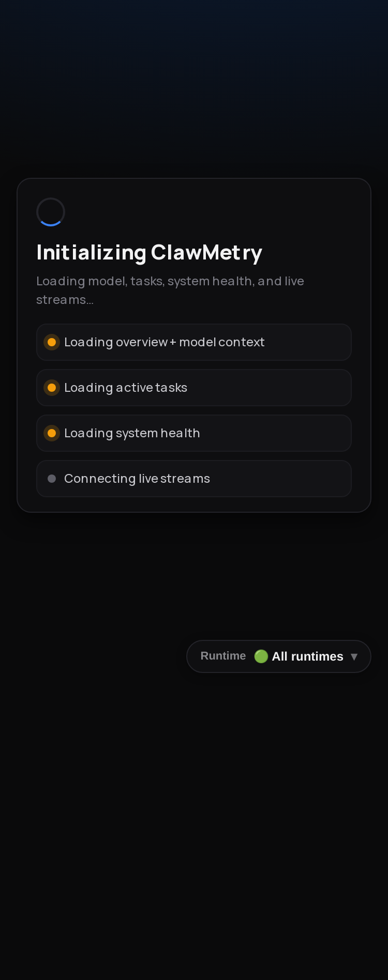Click gray status dot for live streams
388x980 pixels.
[x=52, y=479]
